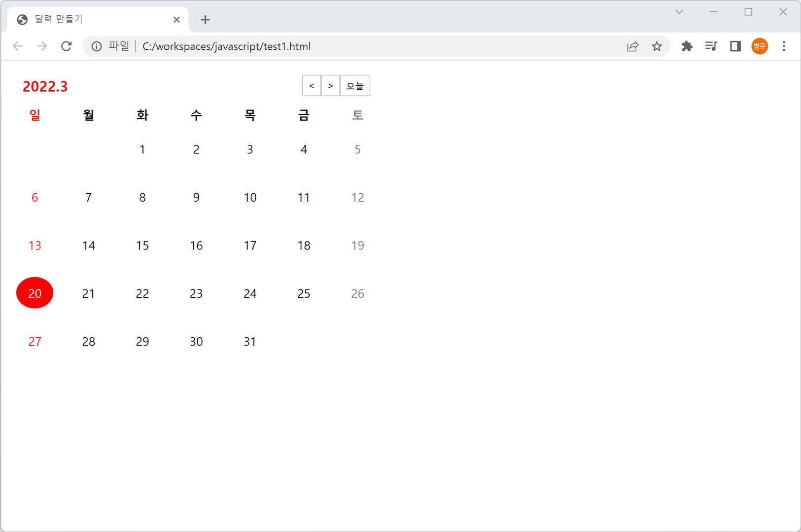
Task: Open the media control playlist icon
Action: 711,46
